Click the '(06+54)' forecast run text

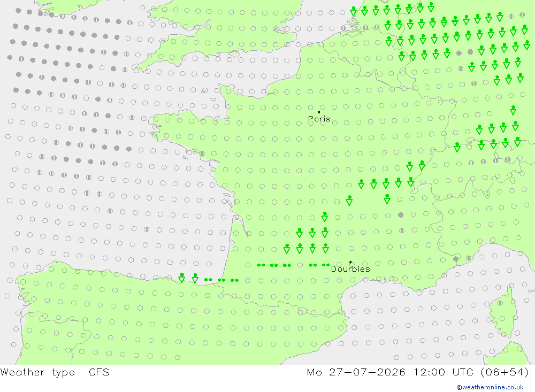coord(505,372)
